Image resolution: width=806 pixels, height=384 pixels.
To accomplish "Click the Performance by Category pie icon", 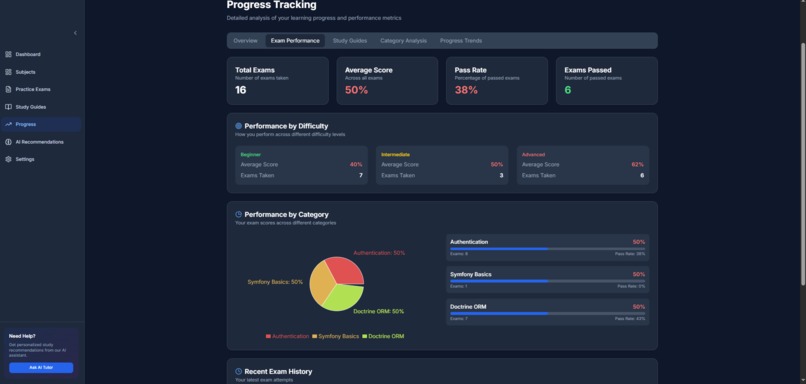I will coord(239,214).
